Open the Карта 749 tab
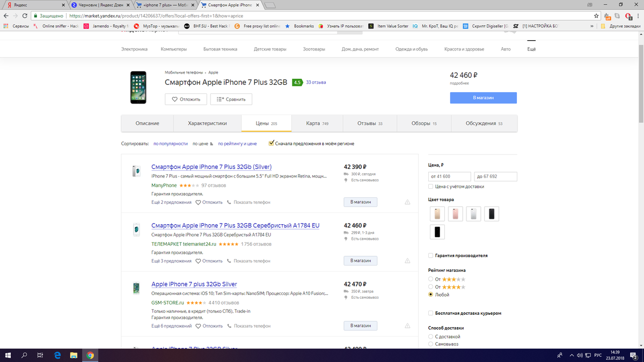Screen dimensions: 644x362 [317, 123]
